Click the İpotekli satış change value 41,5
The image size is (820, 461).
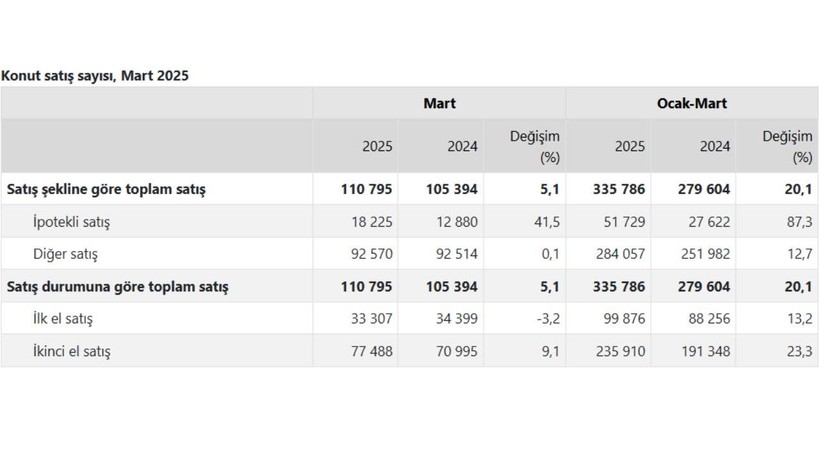547,222
